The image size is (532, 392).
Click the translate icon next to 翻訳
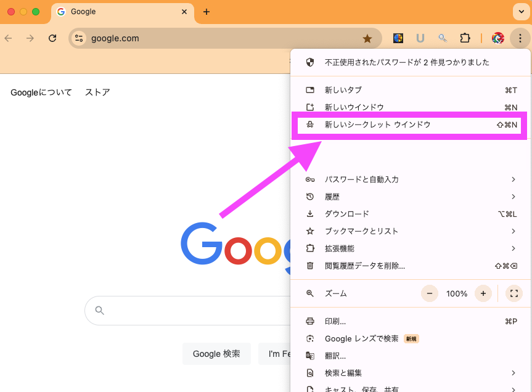[x=309, y=356]
